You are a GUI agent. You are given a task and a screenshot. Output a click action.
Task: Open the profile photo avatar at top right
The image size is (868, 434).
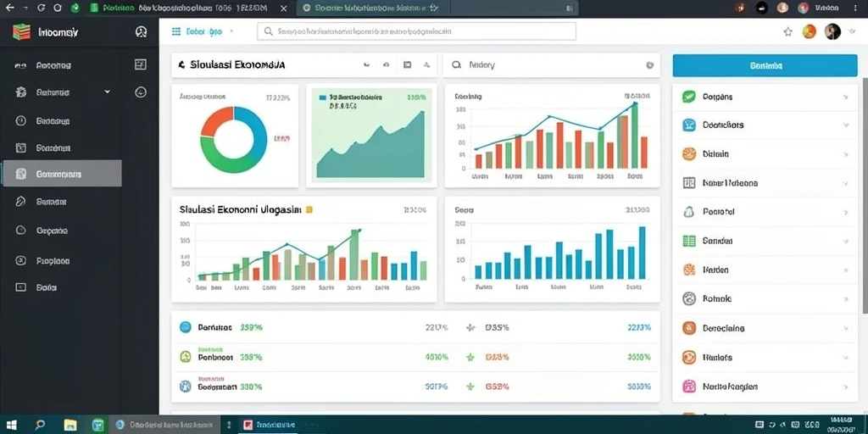(x=832, y=31)
